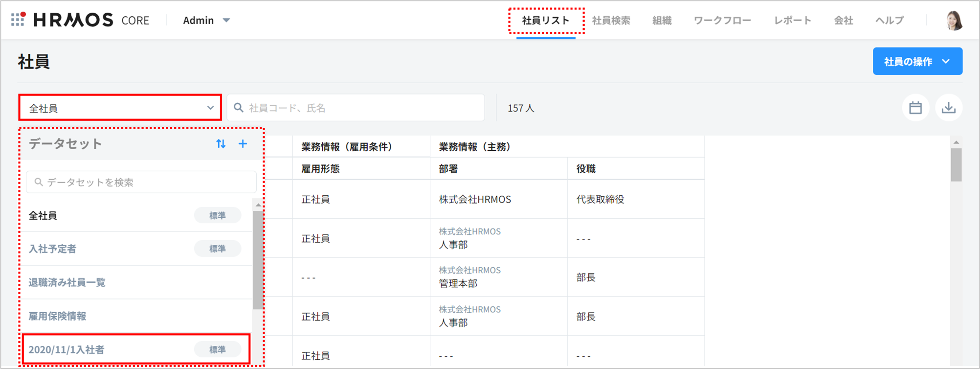Switch to the 社員リスト tab
This screenshot has width=980, height=369.
click(546, 21)
